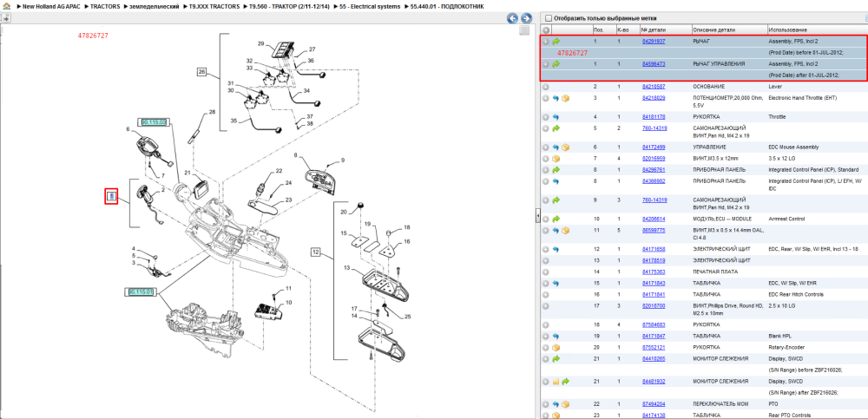Click the blue arrow for part 84171843
868x419 pixels.
556,284
